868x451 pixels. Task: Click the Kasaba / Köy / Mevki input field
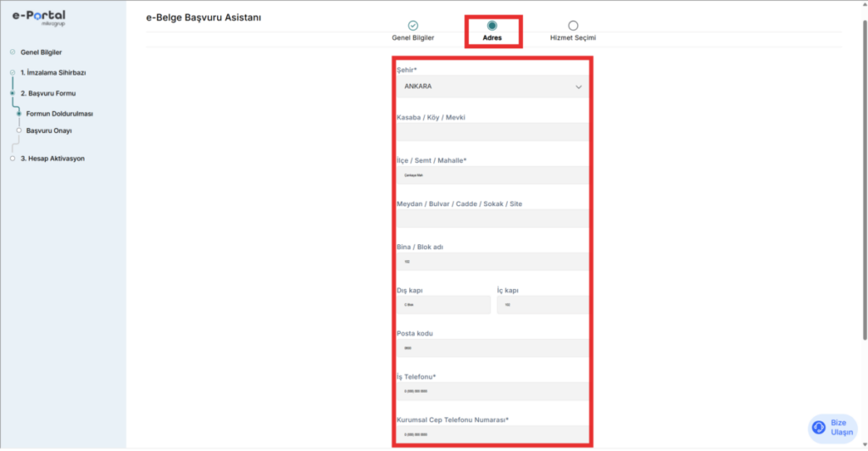492,131
